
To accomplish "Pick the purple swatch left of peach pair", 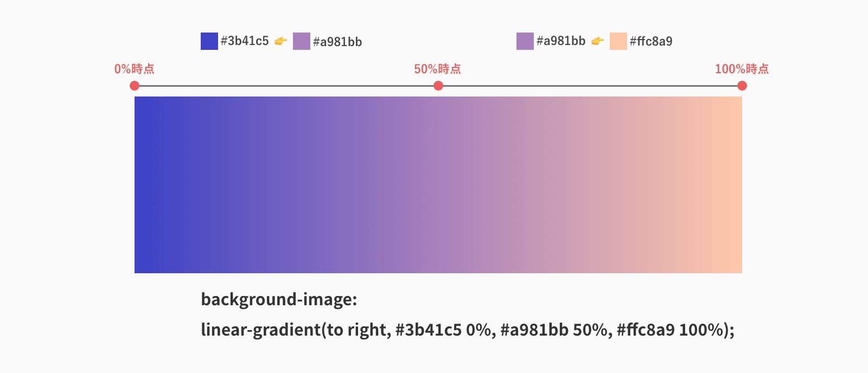I will pyautogui.click(x=525, y=41).
